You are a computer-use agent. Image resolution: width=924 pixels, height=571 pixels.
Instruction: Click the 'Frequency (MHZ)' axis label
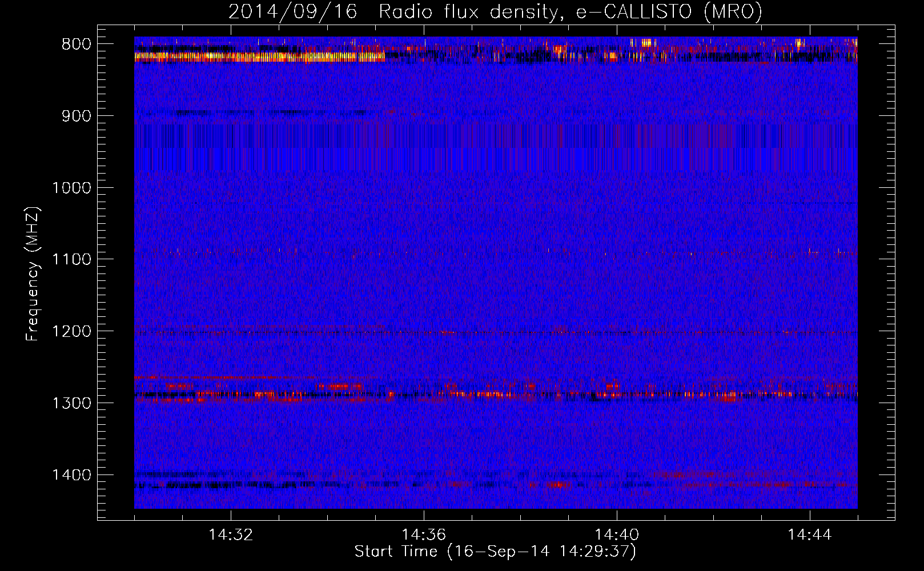[x=33, y=274]
